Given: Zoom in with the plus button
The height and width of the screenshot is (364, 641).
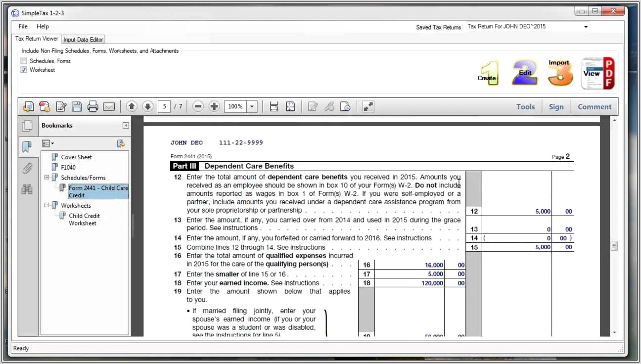Looking at the screenshot, I should [214, 106].
